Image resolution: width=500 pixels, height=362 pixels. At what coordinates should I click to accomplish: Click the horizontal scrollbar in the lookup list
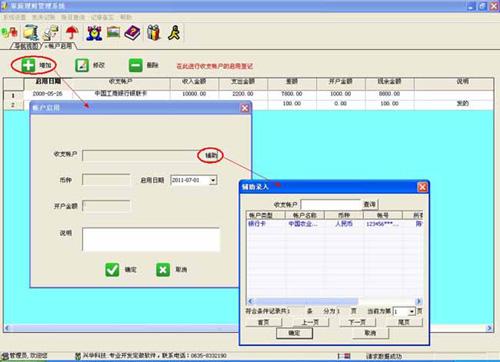click(x=334, y=301)
